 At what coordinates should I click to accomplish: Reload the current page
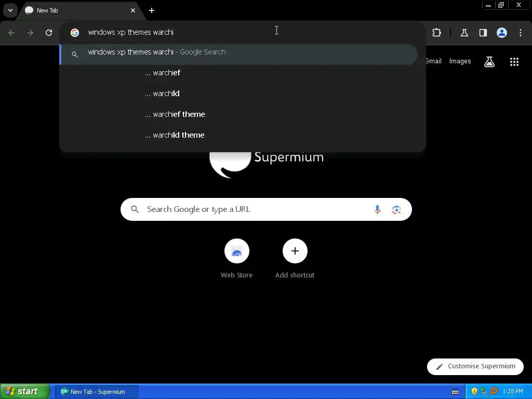(x=49, y=33)
